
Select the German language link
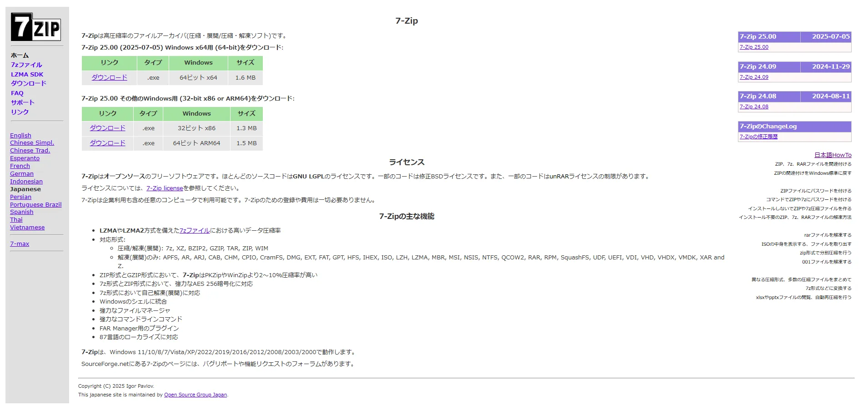[22, 173]
